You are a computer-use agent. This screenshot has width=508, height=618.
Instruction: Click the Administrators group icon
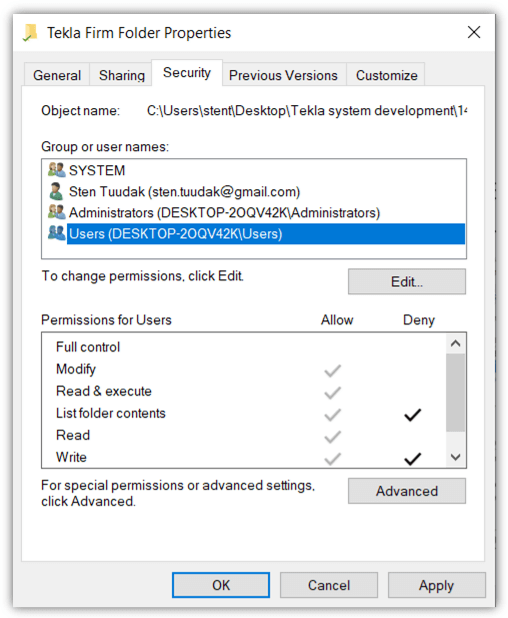56,212
